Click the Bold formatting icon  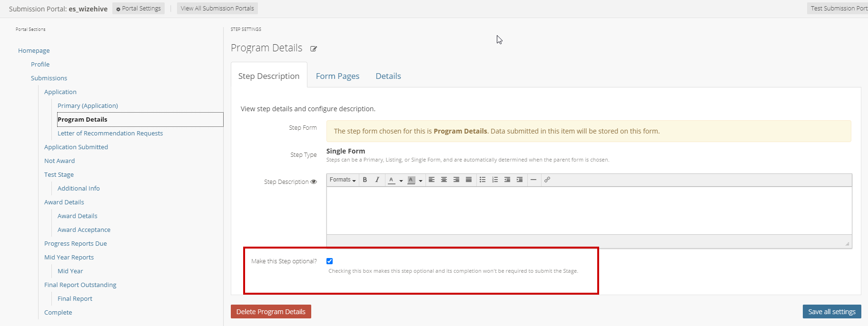(x=365, y=180)
